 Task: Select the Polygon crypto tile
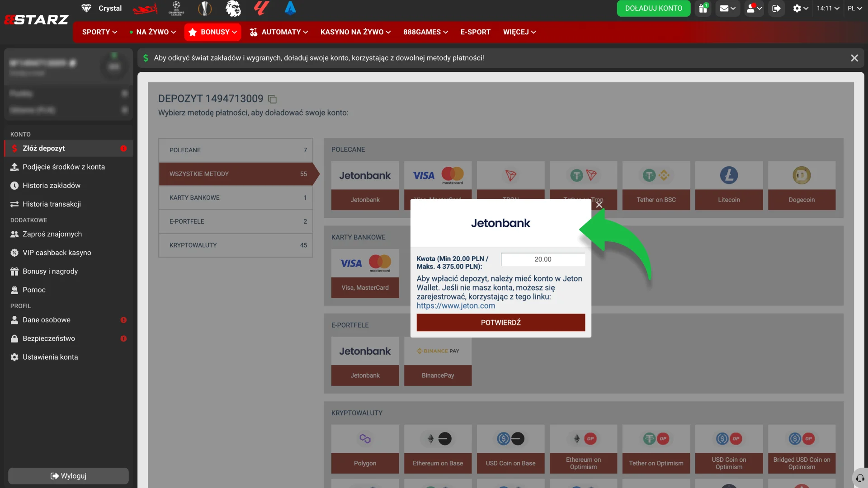point(365,449)
